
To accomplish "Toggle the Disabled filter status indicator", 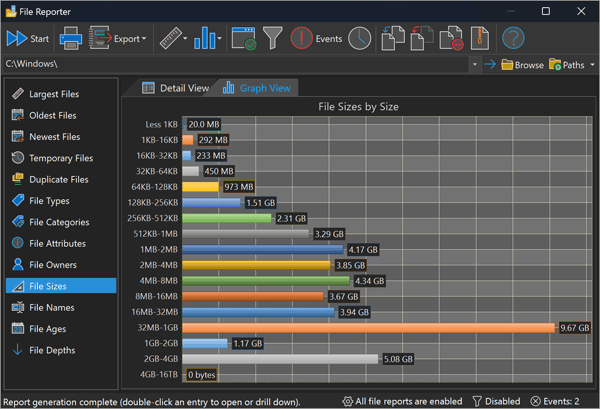I will click(495, 401).
